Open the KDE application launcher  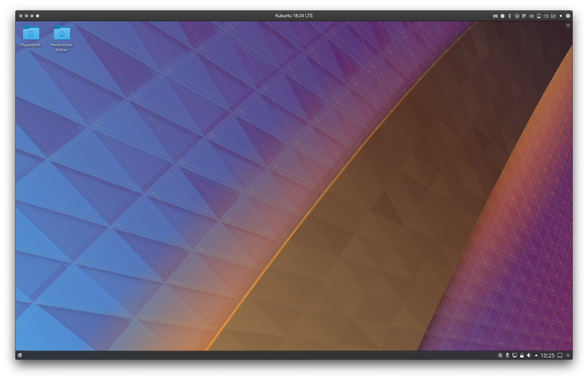pos(20,355)
